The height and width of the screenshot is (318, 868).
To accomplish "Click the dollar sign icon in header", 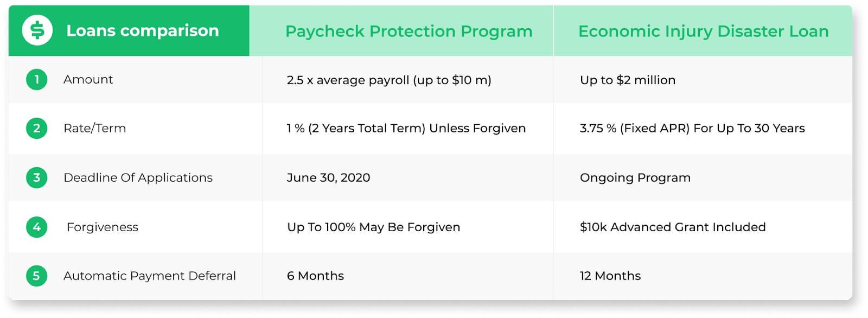I will click(37, 30).
